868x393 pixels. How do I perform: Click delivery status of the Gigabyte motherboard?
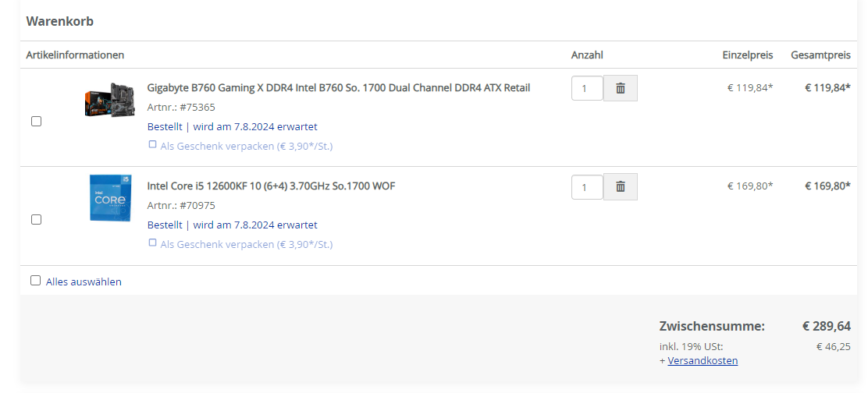click(x=232, y=126)
